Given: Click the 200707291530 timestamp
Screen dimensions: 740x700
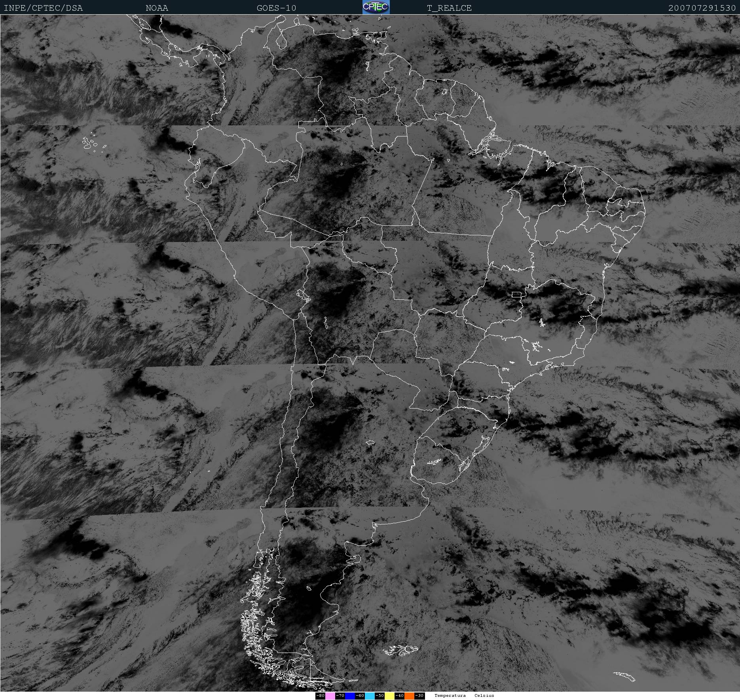Looking at the screenshot, I should pos(702,8).
